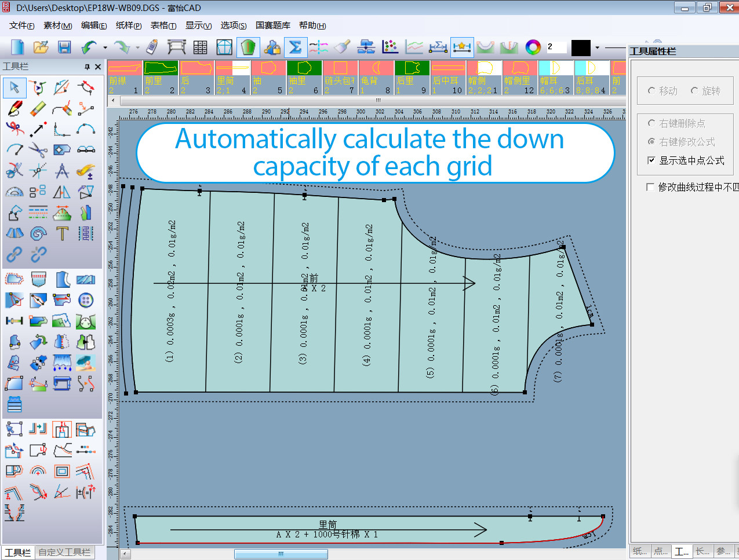Click the Σ summation calculation toolbar icon
Viewport: 739px width, 560px height.
(296, 47)
